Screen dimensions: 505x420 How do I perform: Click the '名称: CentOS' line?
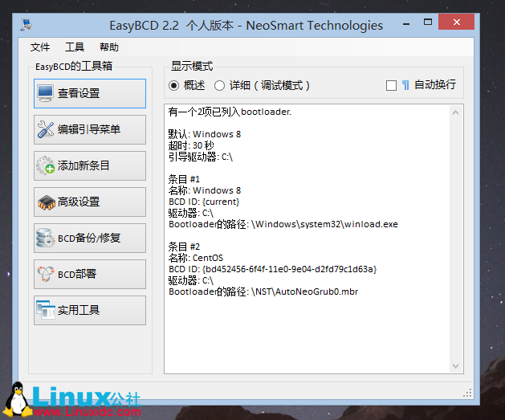pos(196,258)
